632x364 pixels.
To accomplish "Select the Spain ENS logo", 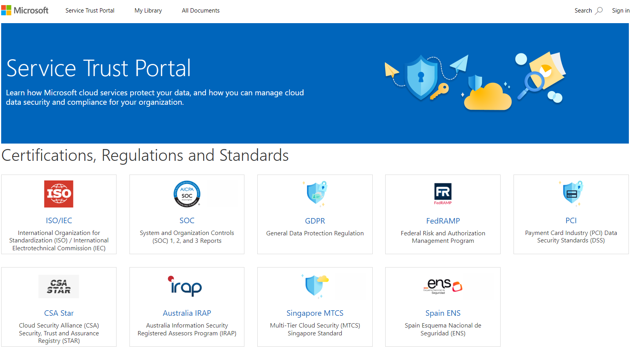I will click(443, 286).
